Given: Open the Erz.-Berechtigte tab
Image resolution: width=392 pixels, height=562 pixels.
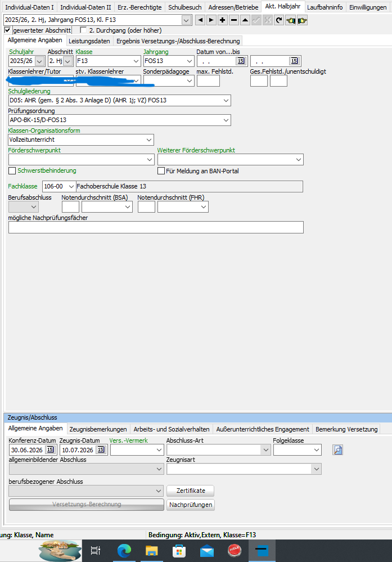Looking at the screenshot, I should pos(139,7).
